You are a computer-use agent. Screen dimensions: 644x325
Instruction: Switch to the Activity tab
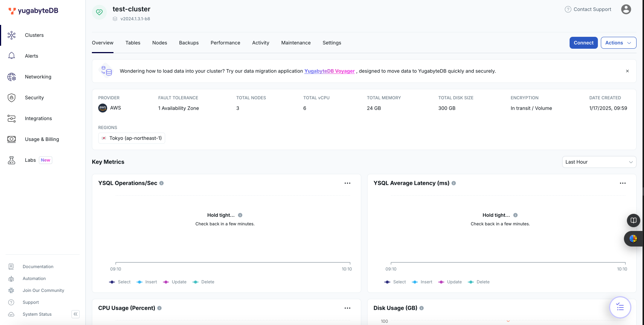[x=261, y=43]
